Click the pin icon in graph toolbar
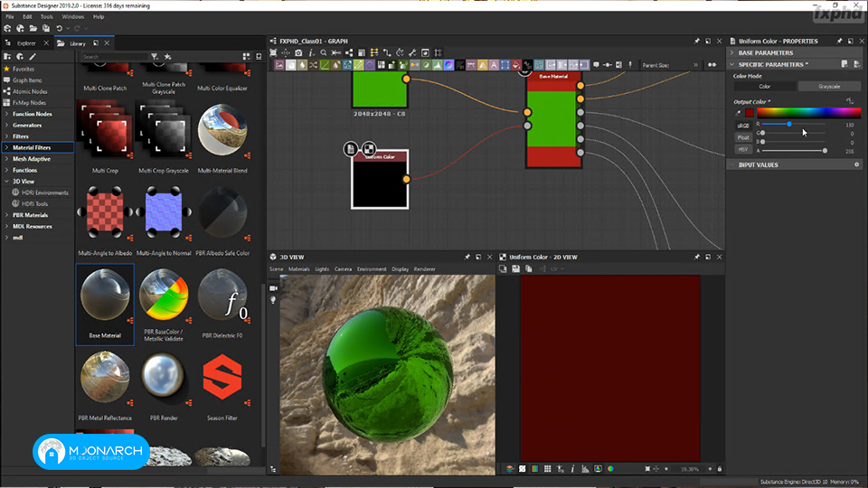 [x=630, y=65]
